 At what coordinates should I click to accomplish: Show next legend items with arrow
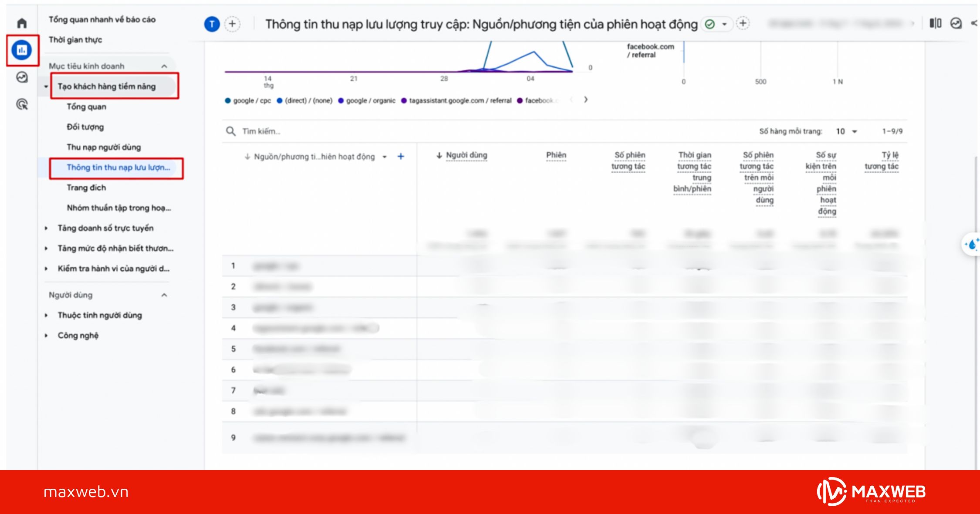click(586, 100)
